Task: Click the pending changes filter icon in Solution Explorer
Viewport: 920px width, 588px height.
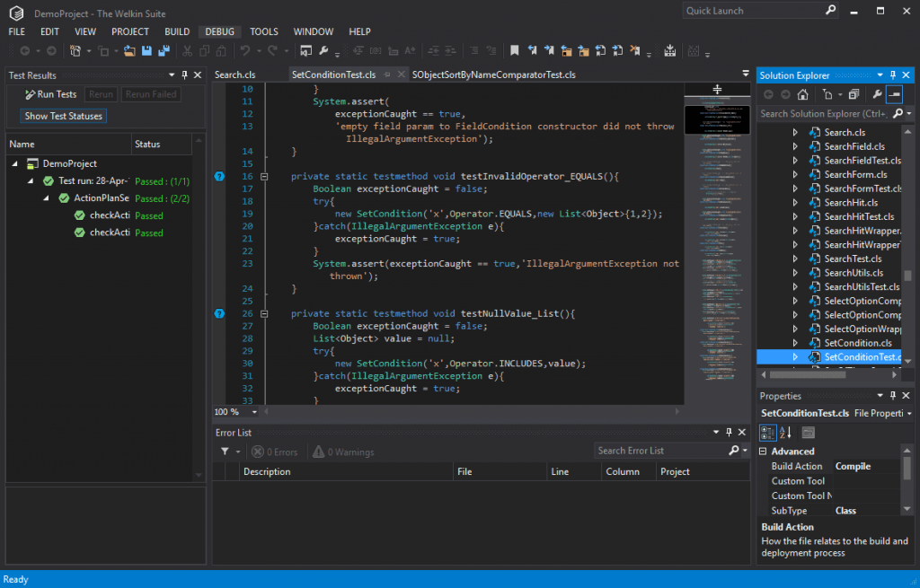Action: click(827, 94)
